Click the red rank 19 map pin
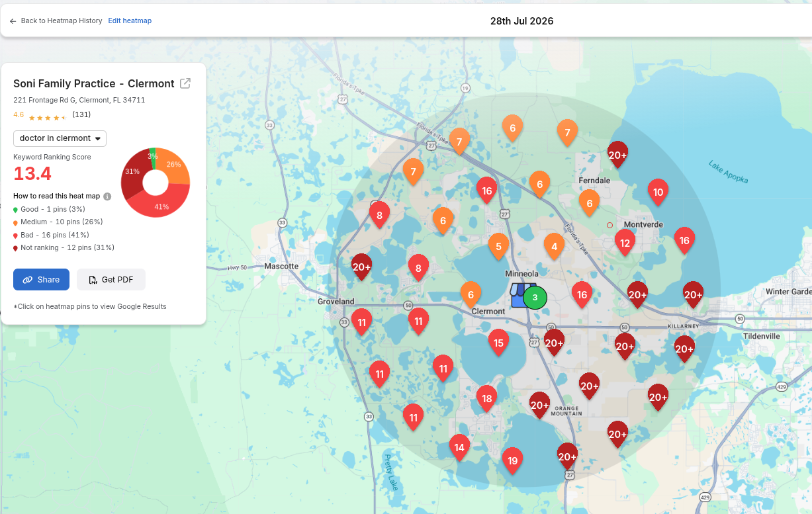812x514 pixels. point(512,460)
